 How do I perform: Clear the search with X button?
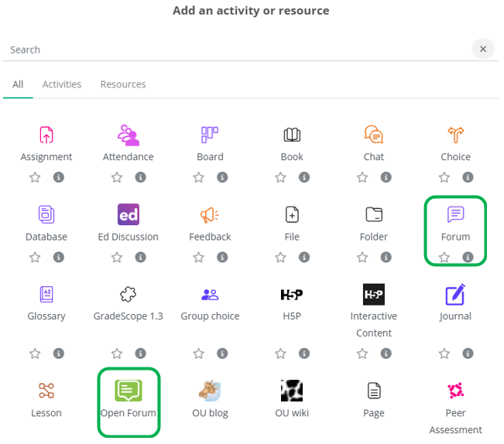click(483, 49)
